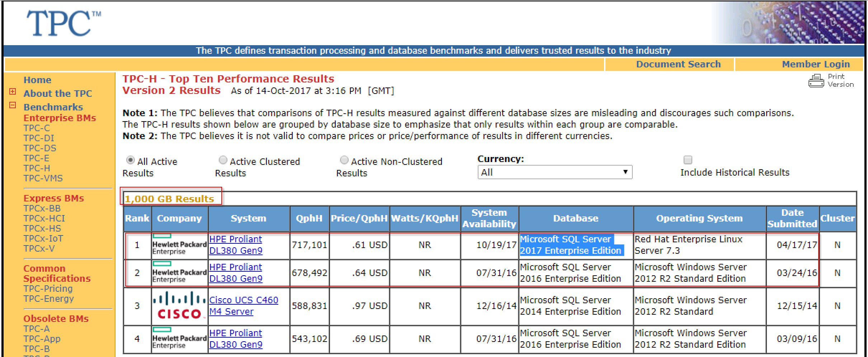Open TPC-Pricing specification
This screenshot has width=868, height=357.
tap(48, 289)
